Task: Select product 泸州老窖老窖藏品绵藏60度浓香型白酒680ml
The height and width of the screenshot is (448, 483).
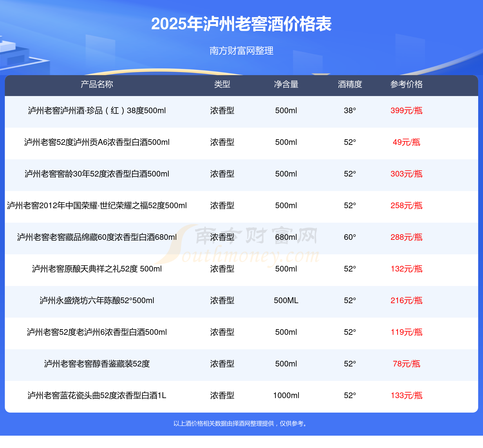Action: pos(97,237)
